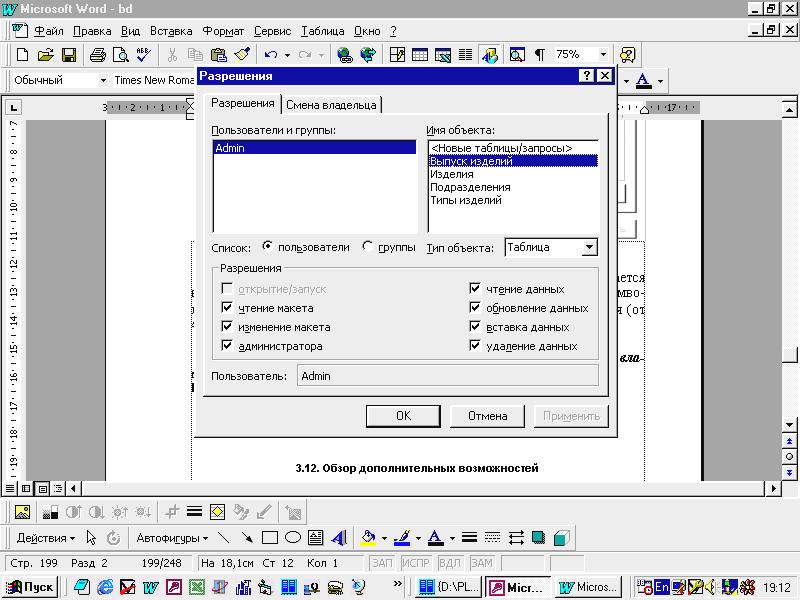Undo the last action

(270, 55)
